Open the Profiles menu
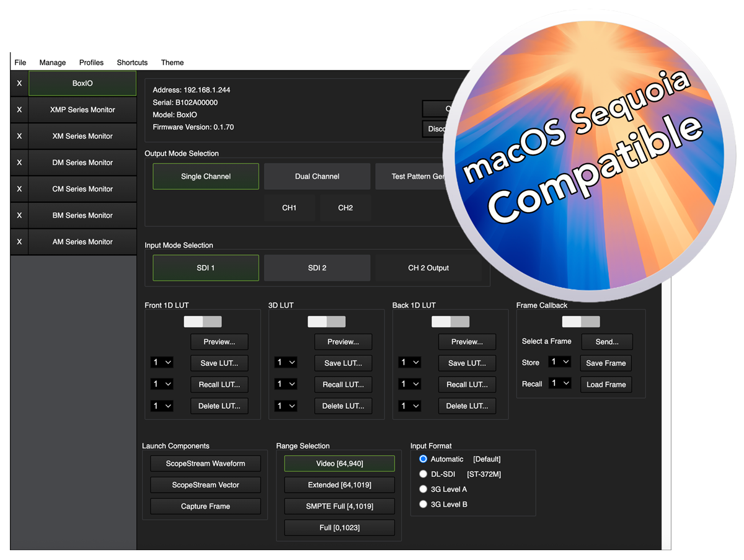The image size is (744, 560). pyautogui.click(x=91, y=63)
